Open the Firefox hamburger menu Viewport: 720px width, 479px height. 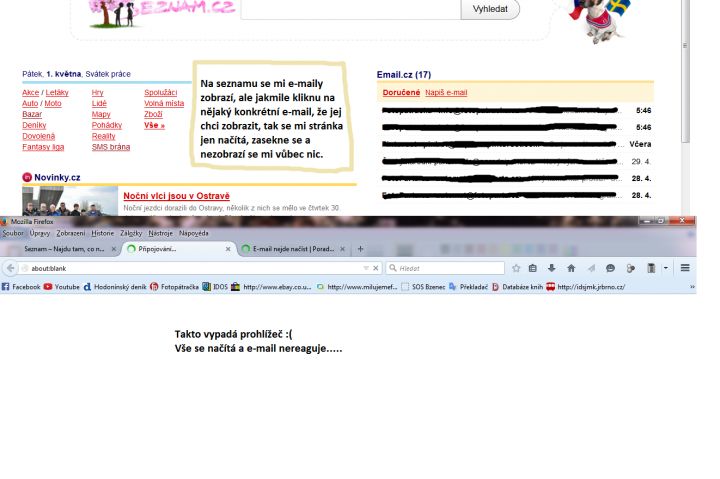pyautogui.click(x=685, y=268)
